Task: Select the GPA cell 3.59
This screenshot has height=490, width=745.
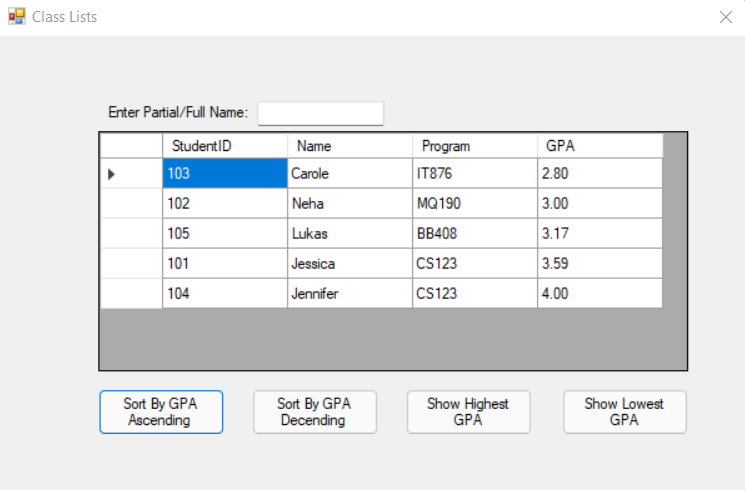Action: click(x=599, y=264)
